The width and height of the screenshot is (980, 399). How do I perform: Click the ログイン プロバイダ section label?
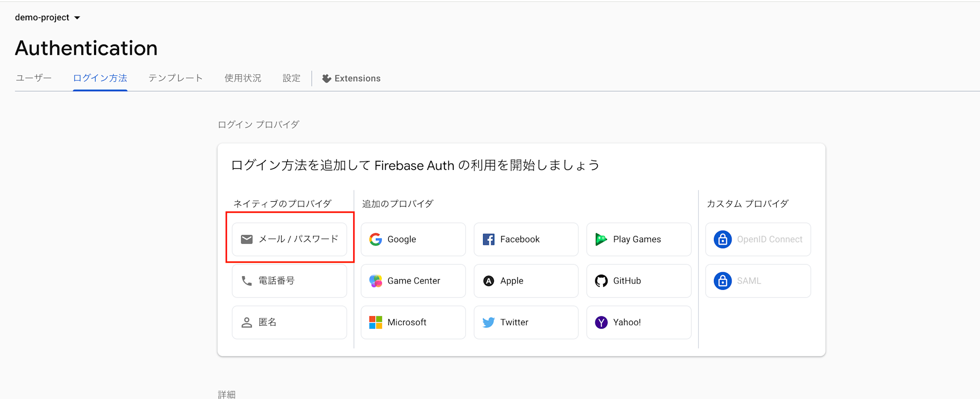click(258, 125)
